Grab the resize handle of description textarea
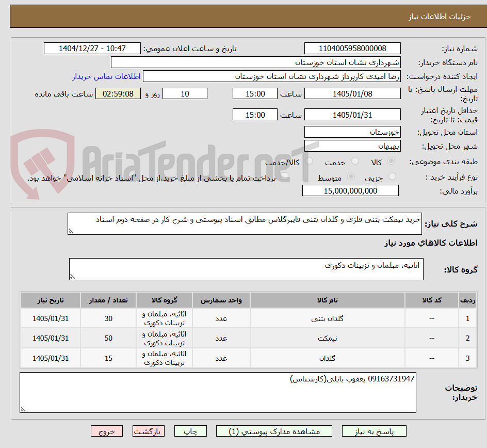 71,231
